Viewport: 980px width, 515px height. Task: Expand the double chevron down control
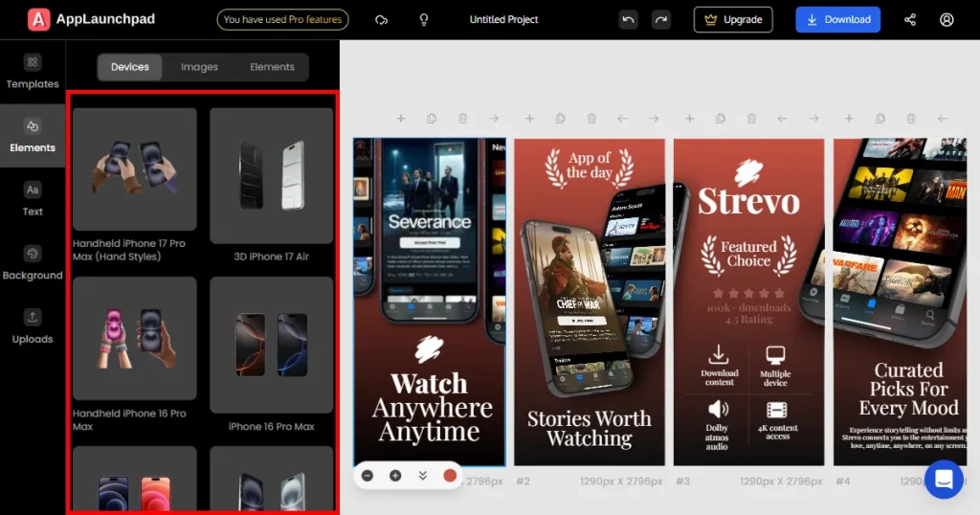(422, 475)
